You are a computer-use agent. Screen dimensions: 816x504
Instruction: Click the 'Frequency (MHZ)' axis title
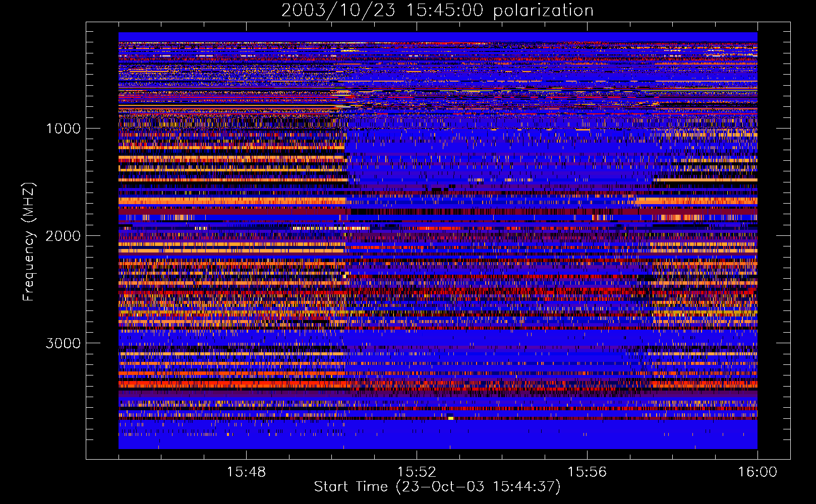(x=29, y=242)
